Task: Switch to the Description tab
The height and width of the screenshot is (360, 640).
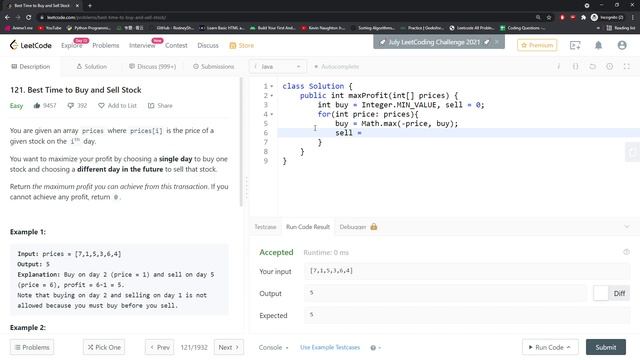Action: tap(31, 67)
